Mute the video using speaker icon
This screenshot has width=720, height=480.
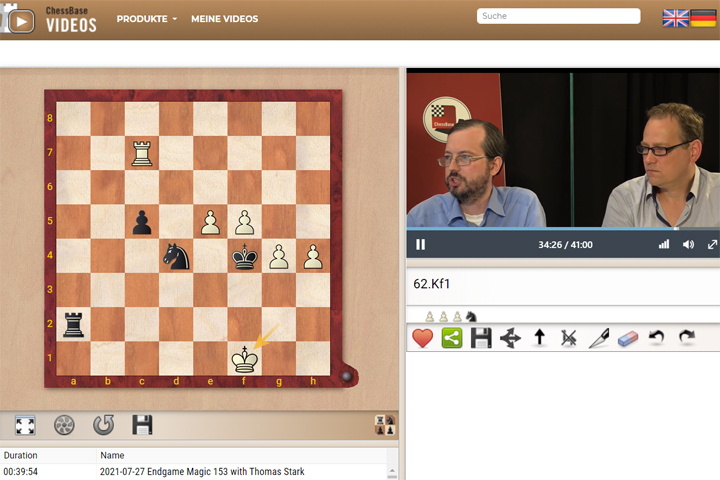(688, 244)
